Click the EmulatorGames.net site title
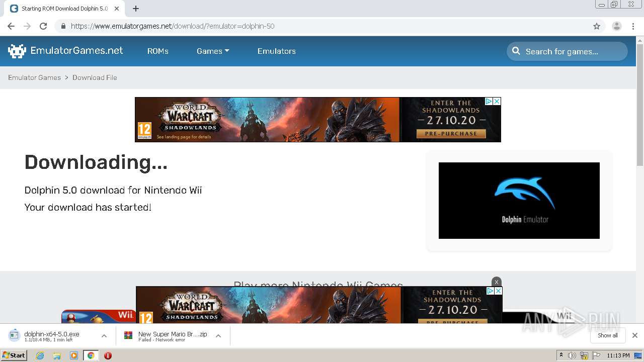 (76, 50)
